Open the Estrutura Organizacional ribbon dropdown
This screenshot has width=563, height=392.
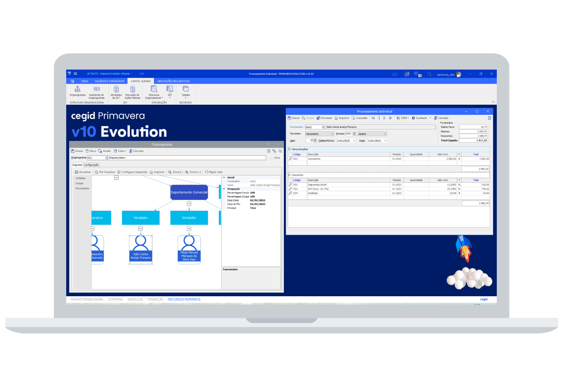click(x=154, y=92)
